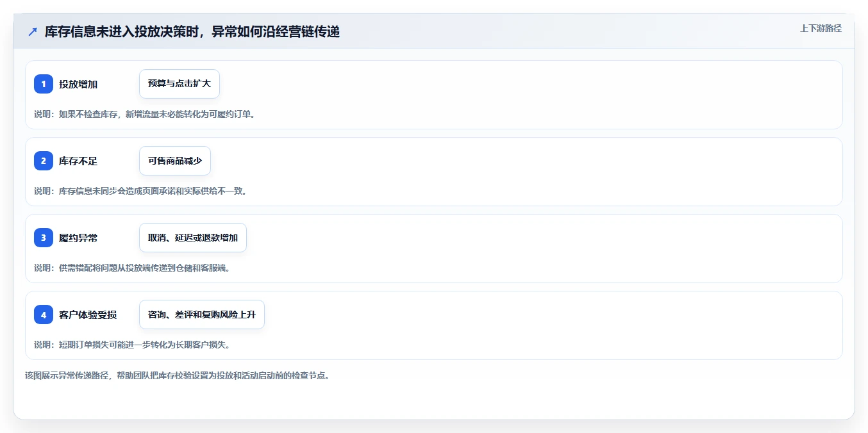Click the arrow icon beside the title
This screenshot has height=433, width=868.
pyautogui.click(x=33, y=32)
